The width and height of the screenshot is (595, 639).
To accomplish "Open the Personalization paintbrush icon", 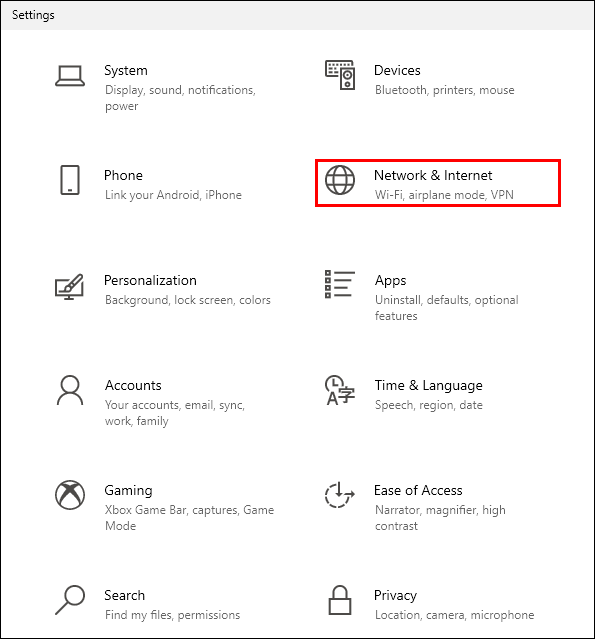I will point(69,286).
